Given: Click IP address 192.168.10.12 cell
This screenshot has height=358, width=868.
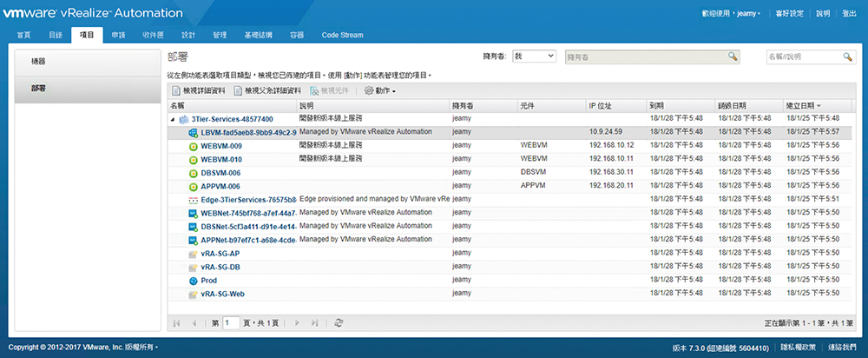Looking at the screenshot, I should [612, 144].
